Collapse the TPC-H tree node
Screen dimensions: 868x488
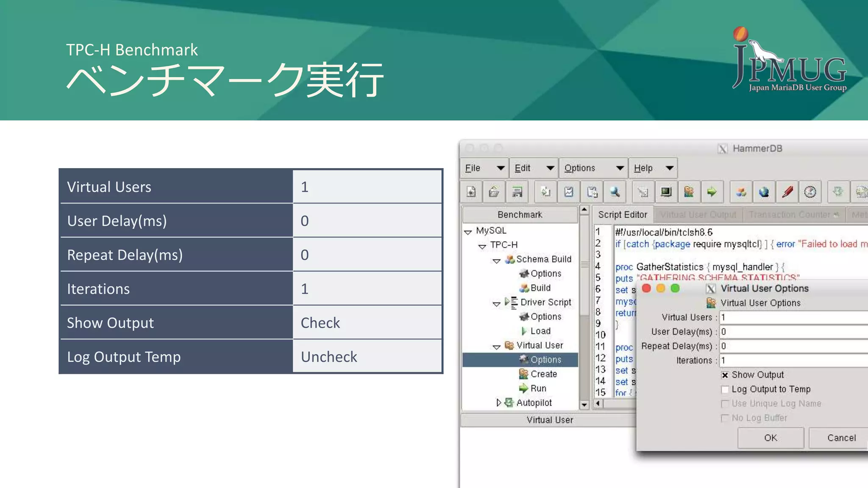pos(482,247)
